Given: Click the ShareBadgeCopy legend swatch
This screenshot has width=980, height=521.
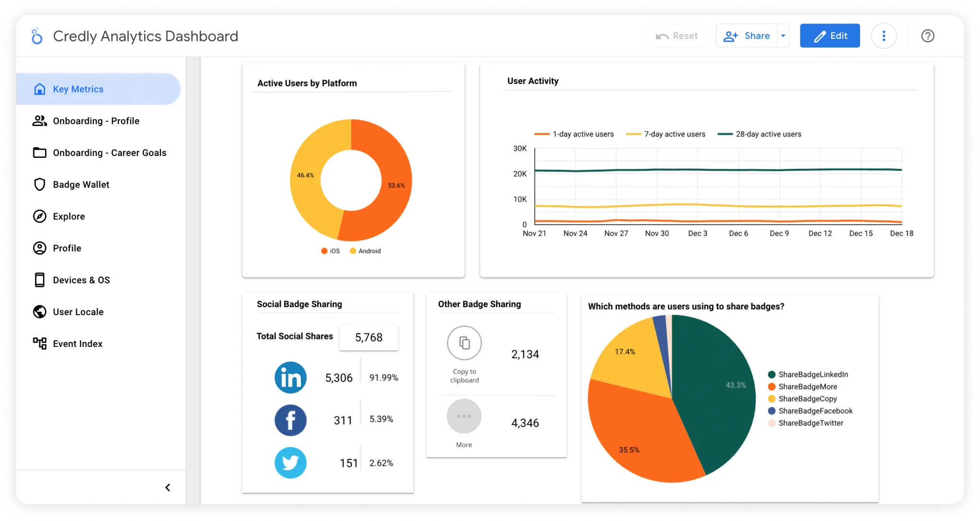Looking at the screenshot, I should [772, 399].
